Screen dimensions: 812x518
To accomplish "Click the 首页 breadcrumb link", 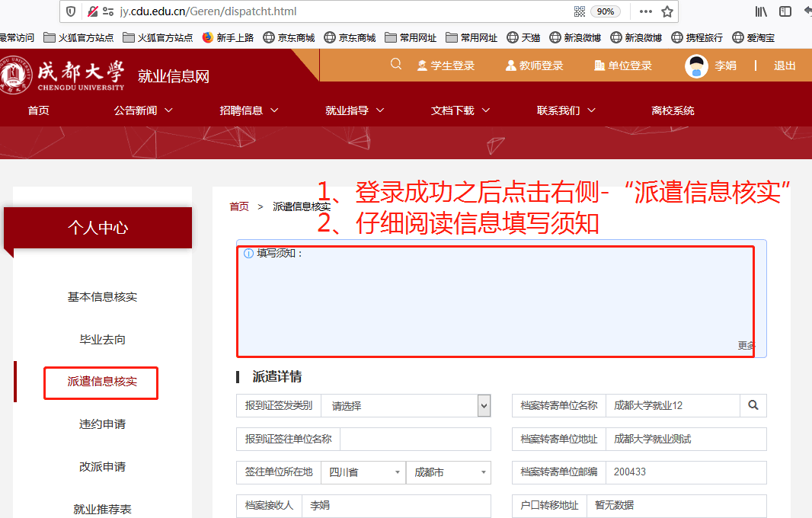I will [239, 206].
